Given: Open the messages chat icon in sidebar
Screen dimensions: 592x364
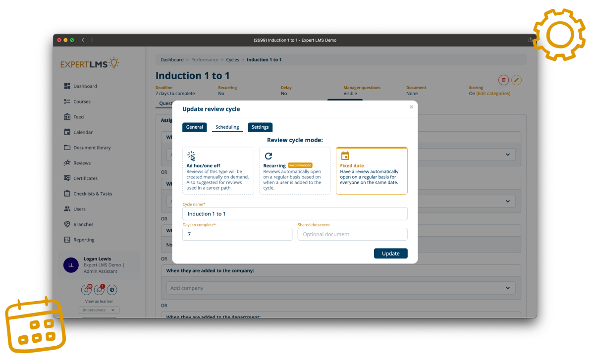Looking at the screenshot, I should coord(99,290).
